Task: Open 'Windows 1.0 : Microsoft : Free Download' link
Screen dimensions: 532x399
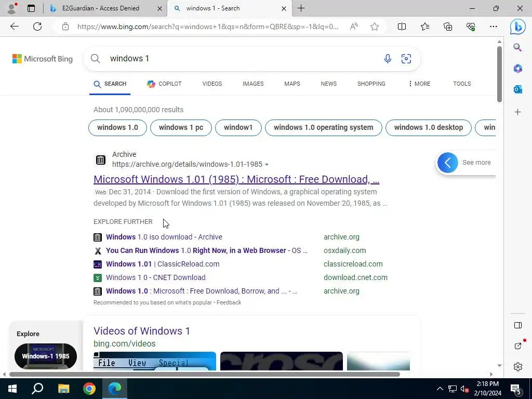Action: coord(202,291)
